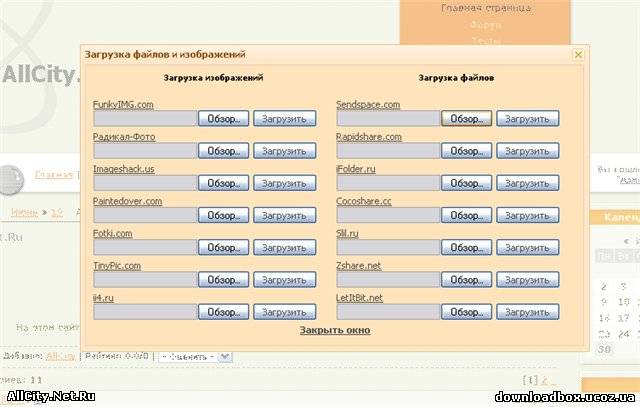The image size is (640, 407).
Task: Open the FunkyIMG.com link
Action: [x=123, y=105]
